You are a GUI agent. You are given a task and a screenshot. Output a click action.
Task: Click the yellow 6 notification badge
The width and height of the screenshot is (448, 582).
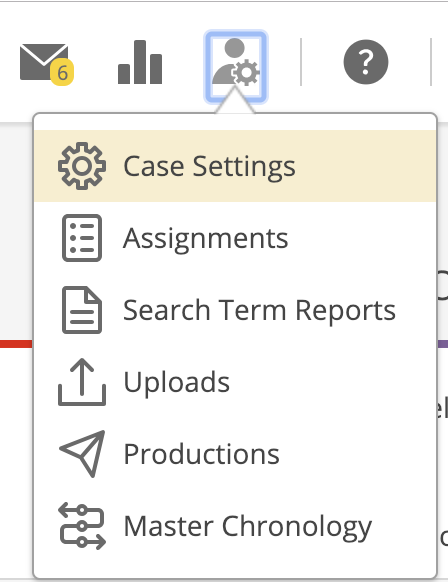(x=62, y=72)
